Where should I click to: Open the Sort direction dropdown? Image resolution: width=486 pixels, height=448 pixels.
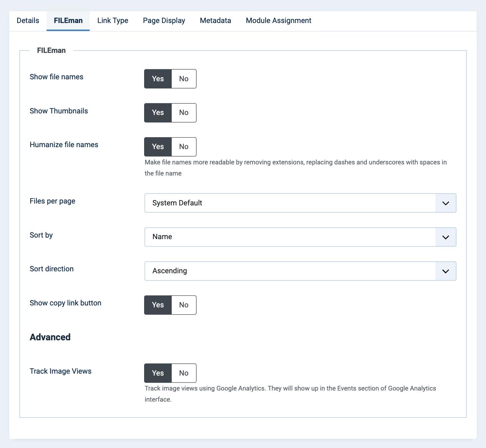(x=300, y=271)
